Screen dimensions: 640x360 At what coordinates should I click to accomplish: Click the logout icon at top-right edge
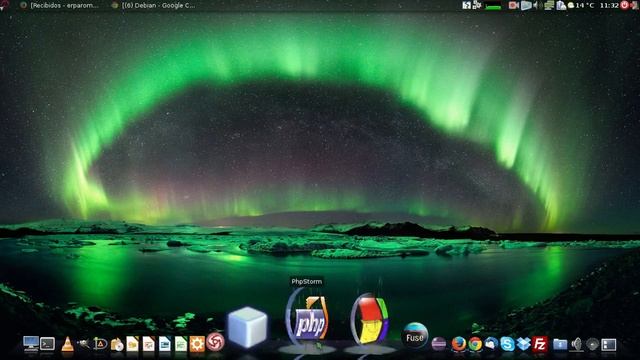(635, 5)
